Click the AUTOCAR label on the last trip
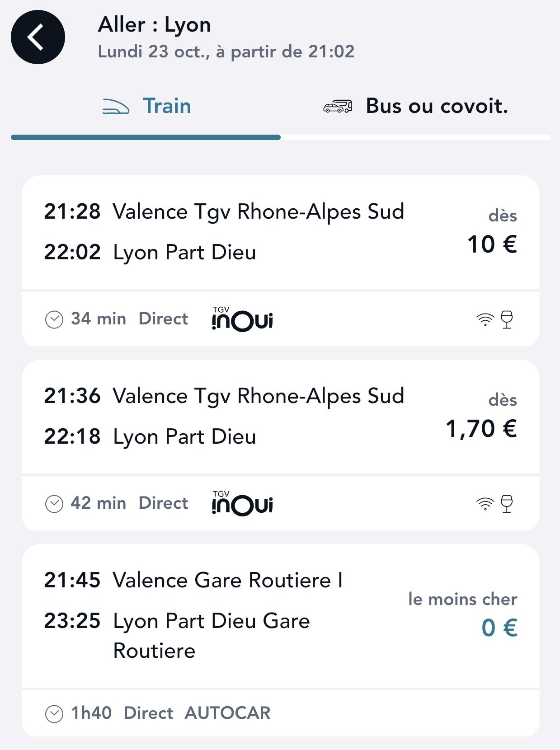 pos(227,713)
